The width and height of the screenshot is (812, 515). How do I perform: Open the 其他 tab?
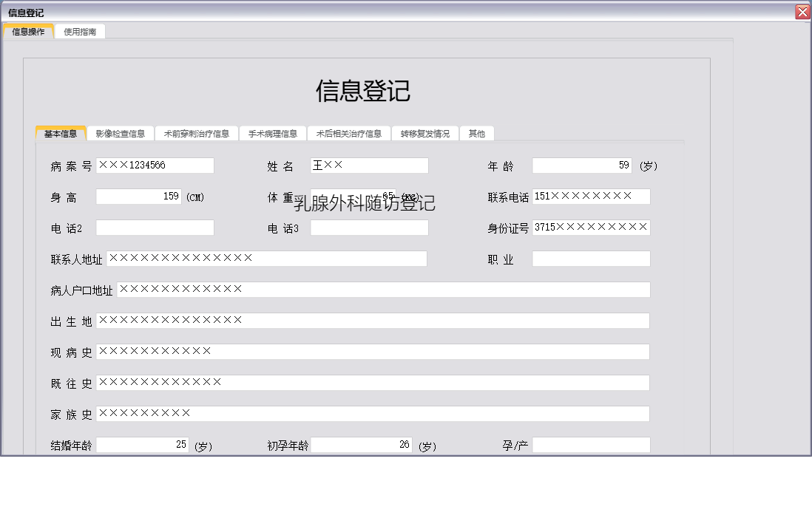[x=476, y=133]
